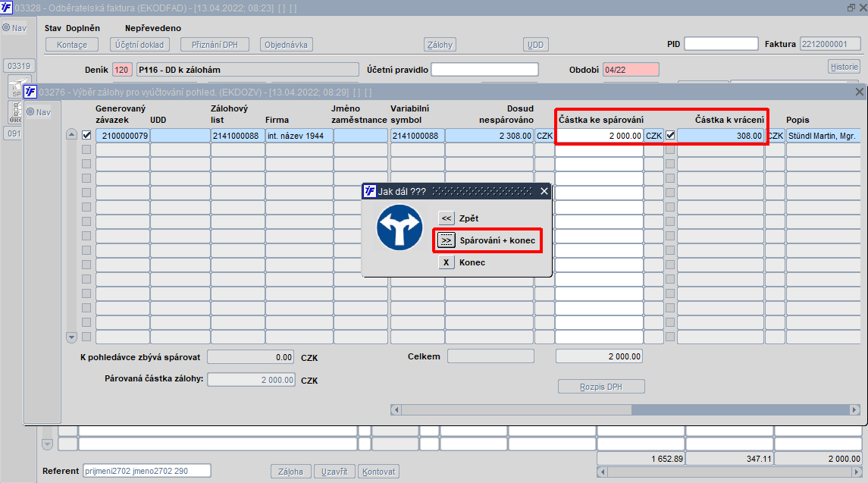868x483 pixels.
Task: Click the airplane sidebar icon
Action: pos(17,87)
